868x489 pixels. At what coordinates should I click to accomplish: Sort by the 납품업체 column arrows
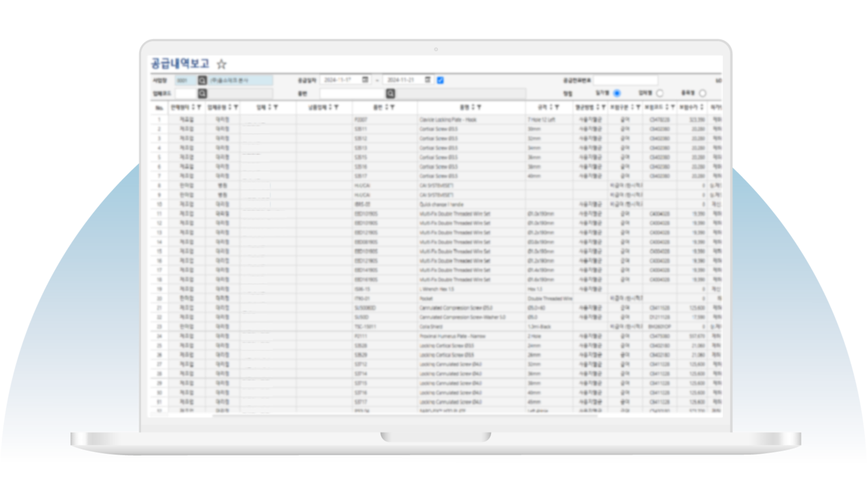(x=331, y=107)
